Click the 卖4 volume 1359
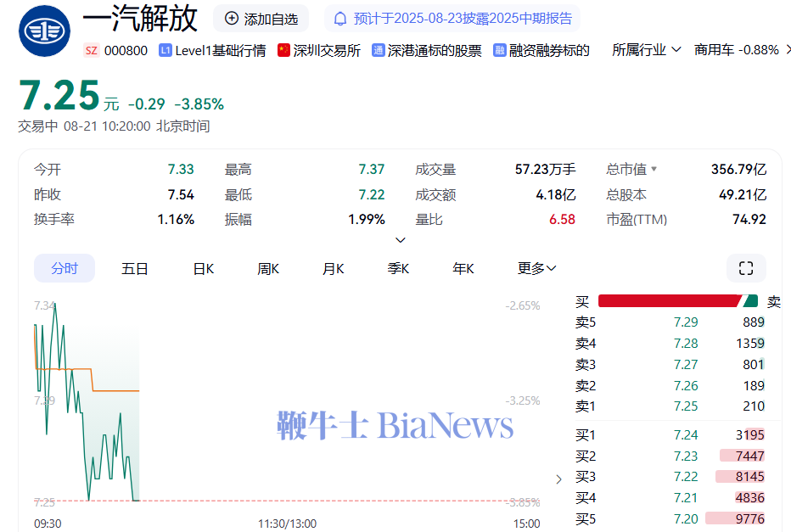The height and width of the screenshot is (532, 791). [750, 344]
